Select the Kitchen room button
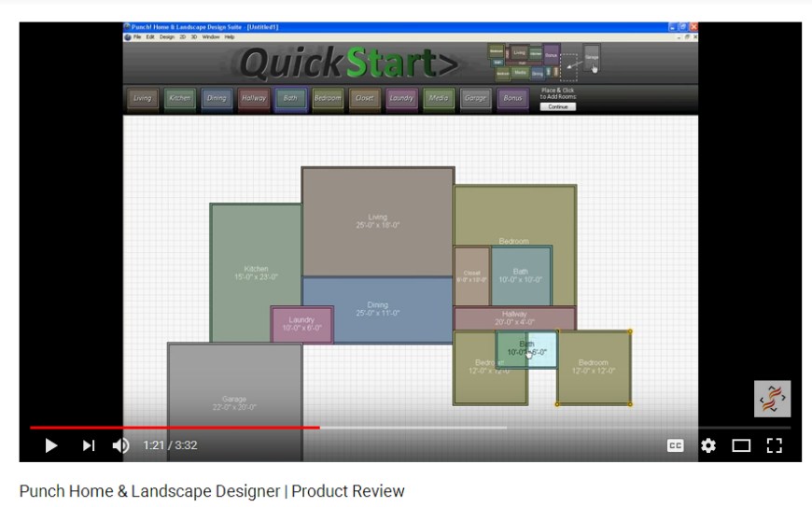Screen dimensions: 812x507 click(180, 98)
